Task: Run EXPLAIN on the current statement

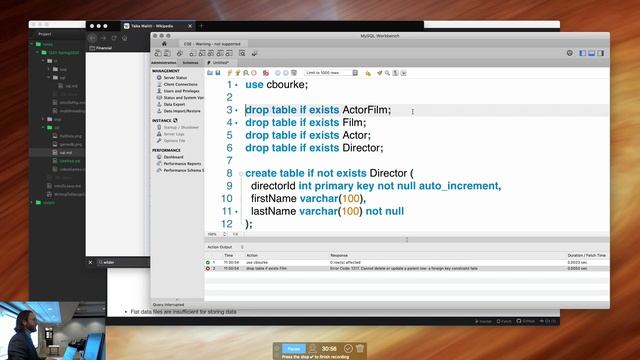Action: (x=246, y=73)
